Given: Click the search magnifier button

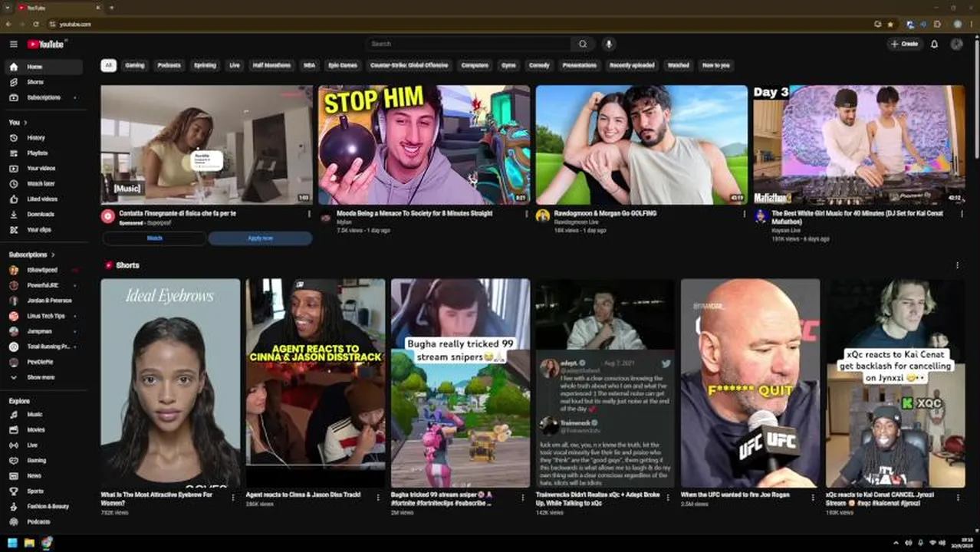Looking at the screenshot, I should pos(583,44).
